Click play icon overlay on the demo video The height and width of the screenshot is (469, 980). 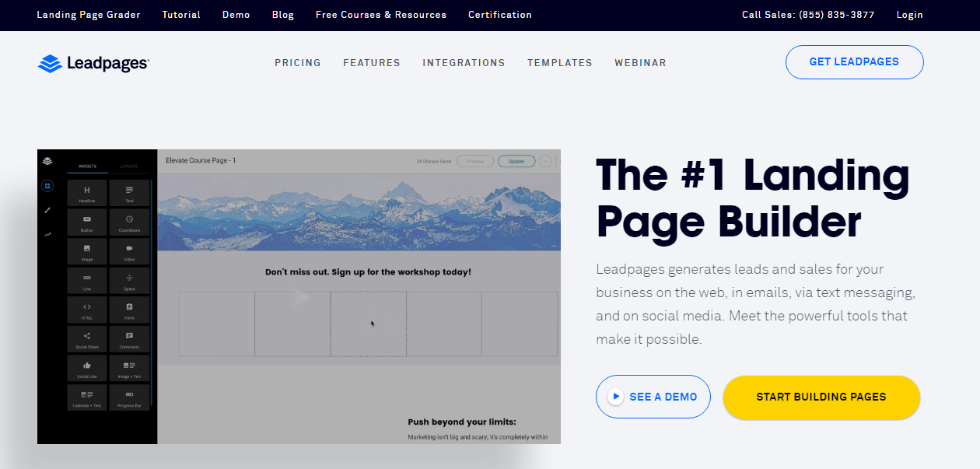coord(300,297)
